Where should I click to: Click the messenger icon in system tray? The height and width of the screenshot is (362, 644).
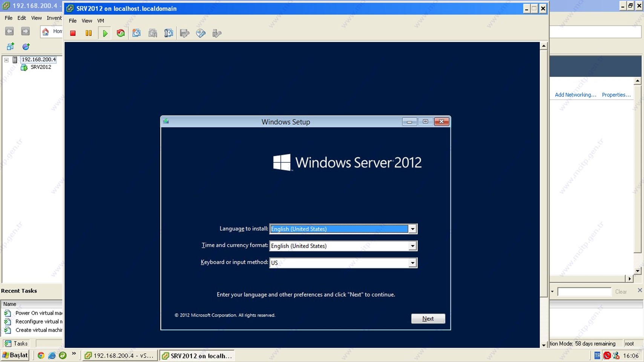616,355
